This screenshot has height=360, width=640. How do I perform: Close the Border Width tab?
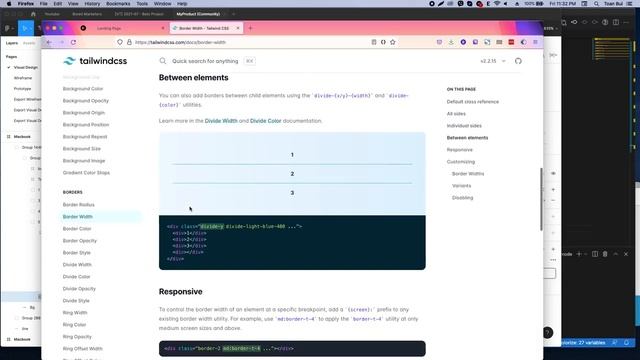click(x=238, y=28)
